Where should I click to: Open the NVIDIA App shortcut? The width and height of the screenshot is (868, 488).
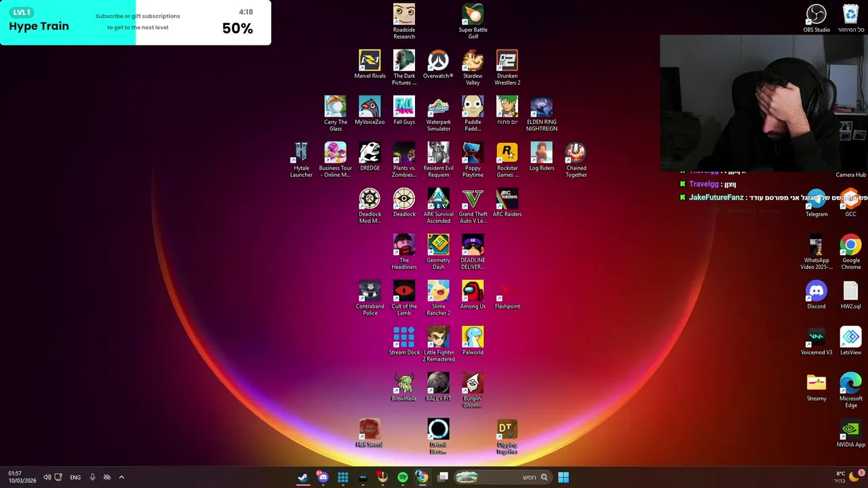click(850, 432)
